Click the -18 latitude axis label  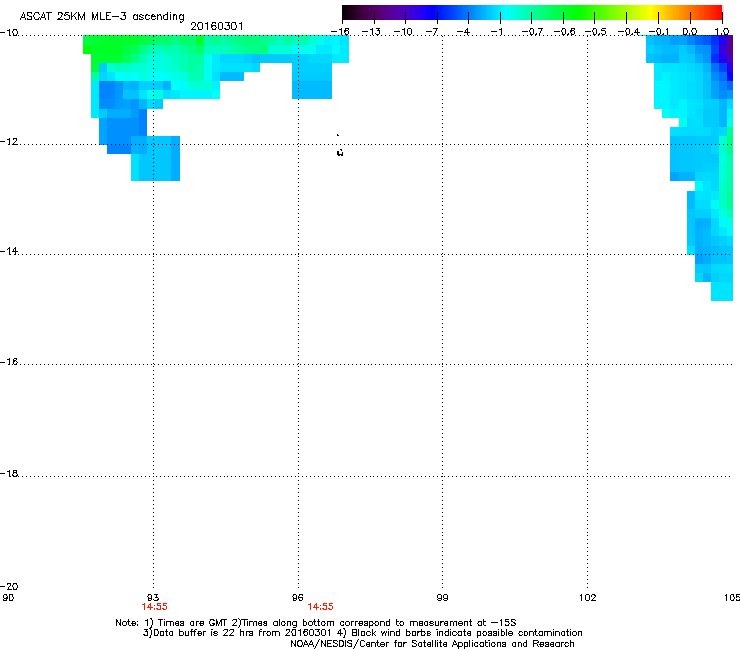click(x=9, y=473)
